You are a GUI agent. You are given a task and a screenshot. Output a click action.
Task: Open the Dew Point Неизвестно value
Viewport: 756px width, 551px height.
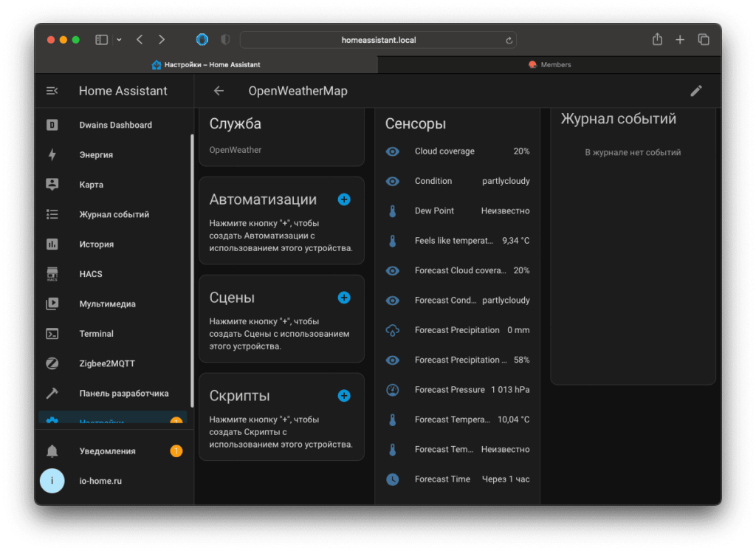(505, 211)
